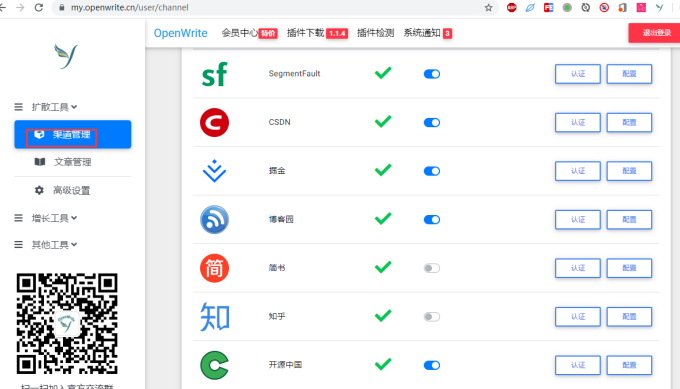This screenshot has height=389, width=680.
Task: Click the cube icon beside 渠道管理
Action: click(x=39, y=134)
